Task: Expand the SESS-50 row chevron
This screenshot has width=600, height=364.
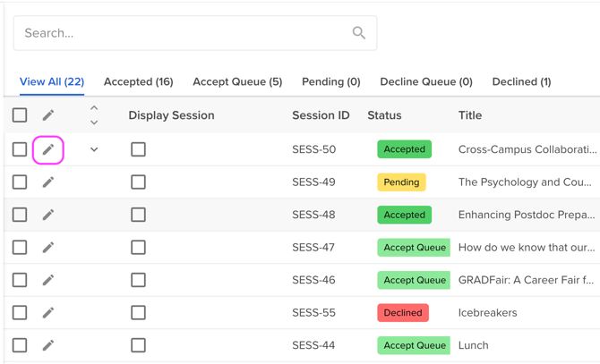Action: tap(94, 149)
